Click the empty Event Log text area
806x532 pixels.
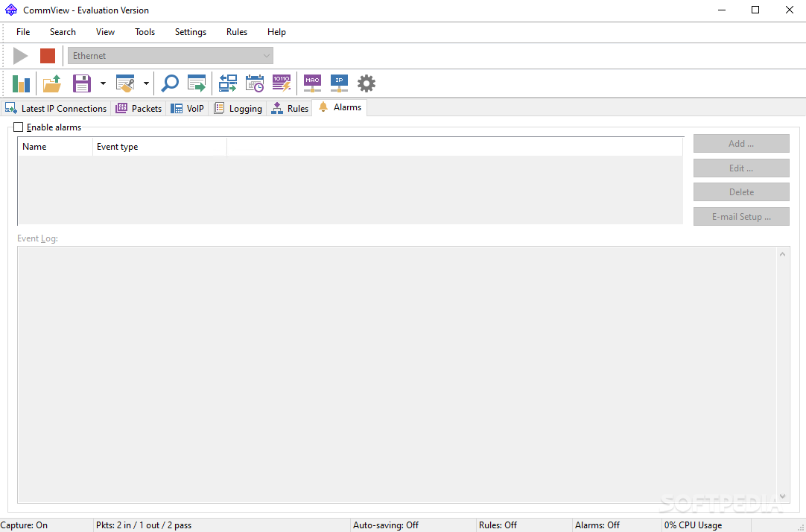[396, 375]
